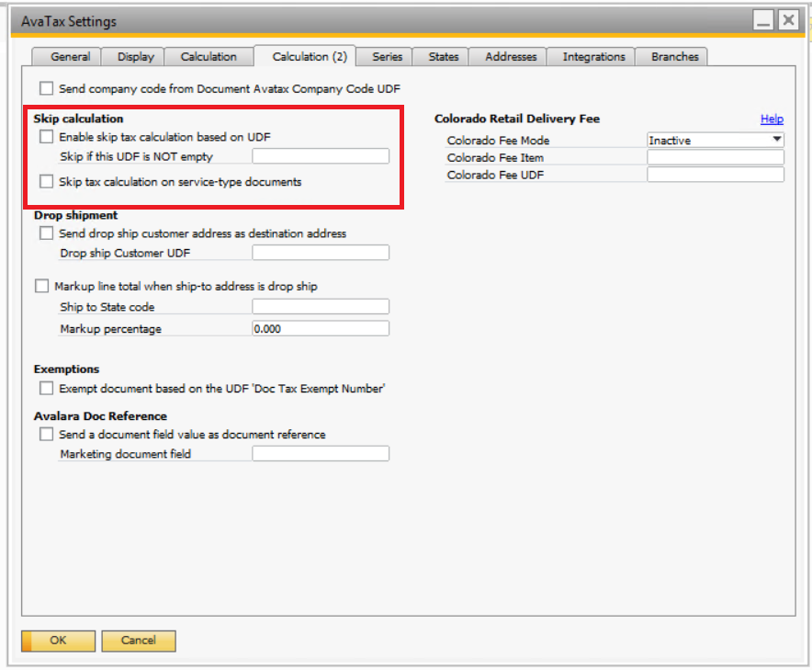
Task: Tick Send a document field value checkbox
Action: (47, 434)
